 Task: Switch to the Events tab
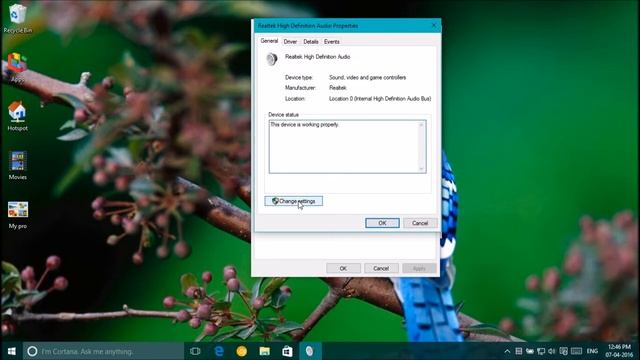331,42
